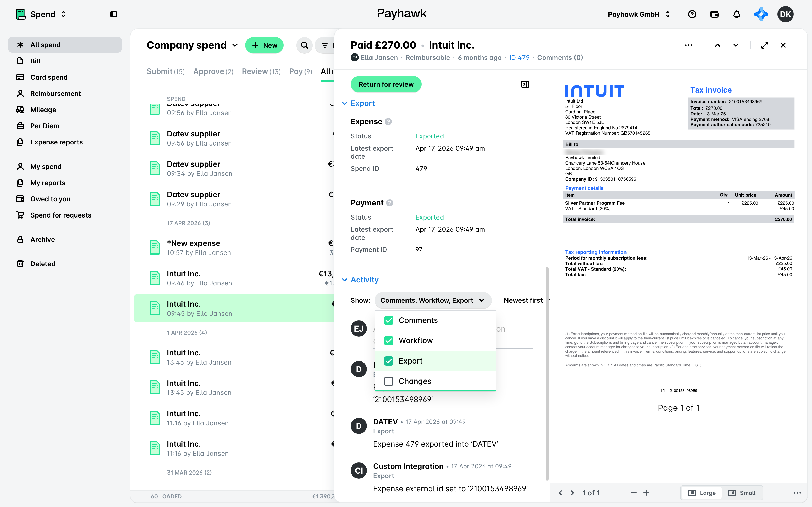Open the wallet icon in top bar
The height and width of the screenshot is (507, 812).
coord(714,14)
